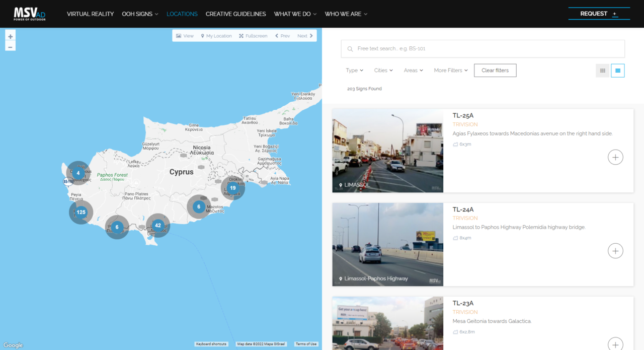Click the search magnifier icon
The image size is (644, 350).
click(x=350, y=49)
